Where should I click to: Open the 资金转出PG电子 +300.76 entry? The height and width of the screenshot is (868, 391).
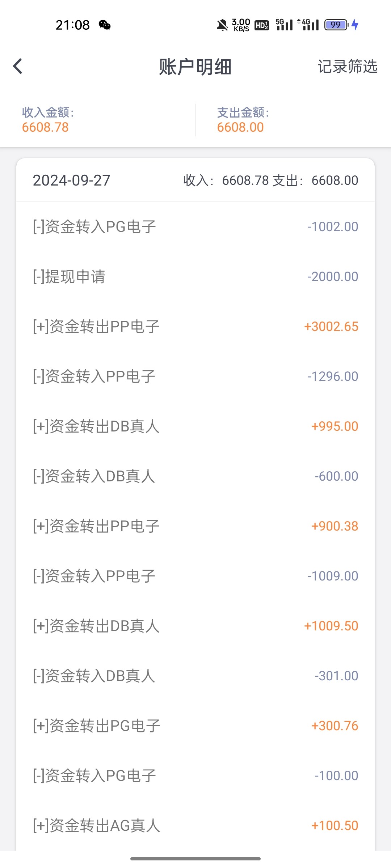coord(195,726)
